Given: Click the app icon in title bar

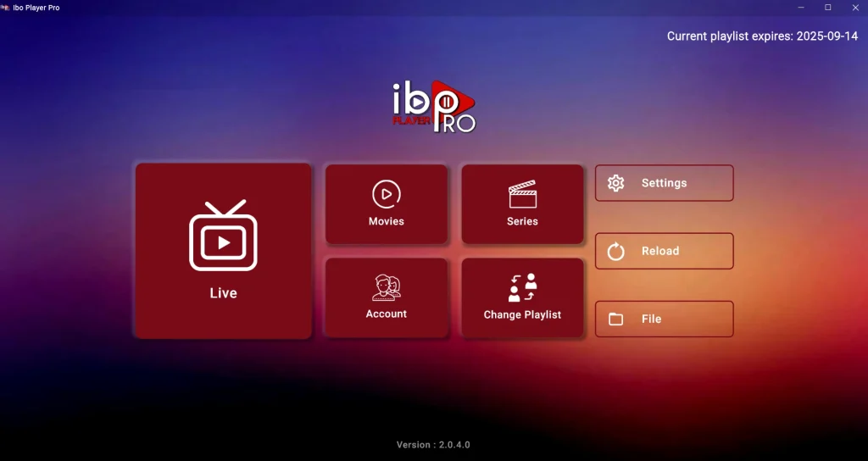Looking at the screenshot, I should click(6, 7).
